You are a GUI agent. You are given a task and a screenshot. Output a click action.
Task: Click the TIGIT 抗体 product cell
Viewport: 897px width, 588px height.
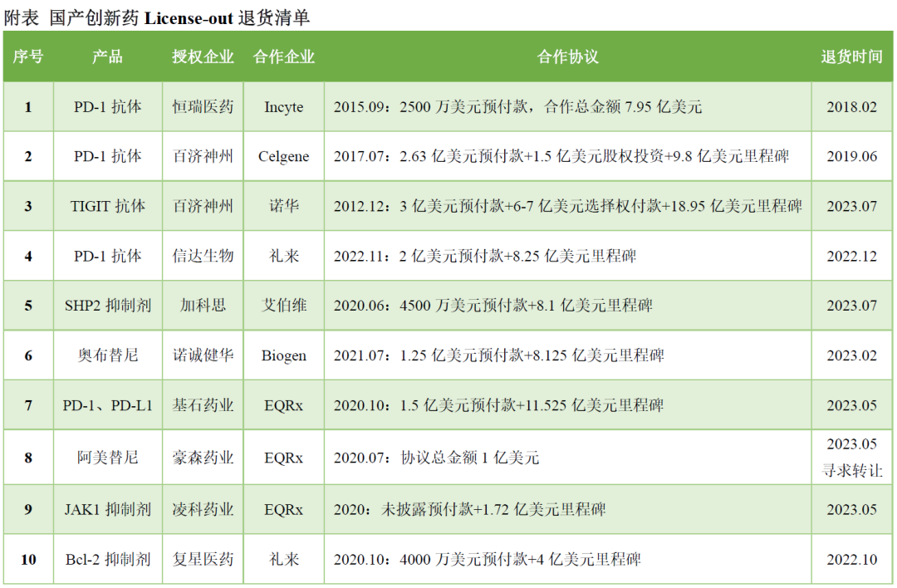tap(107, 206)
